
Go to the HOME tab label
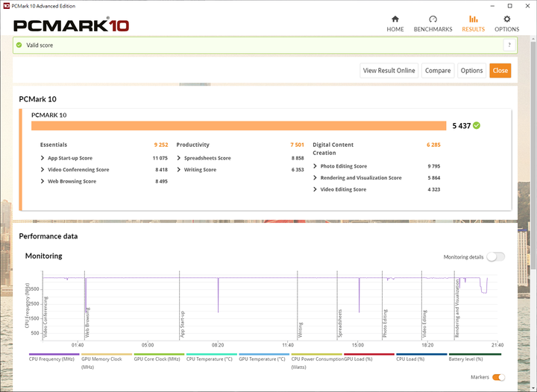pos(395,29)
